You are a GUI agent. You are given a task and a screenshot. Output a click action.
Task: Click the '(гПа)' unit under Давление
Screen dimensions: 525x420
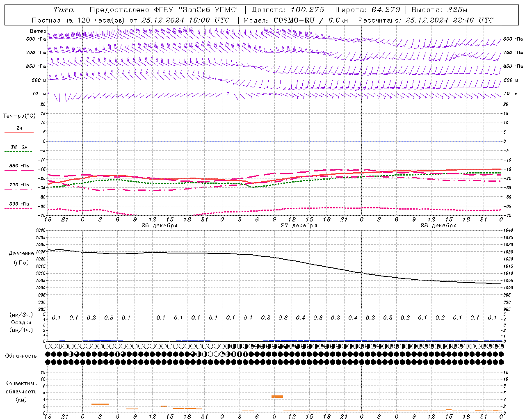tap(21, 262)
